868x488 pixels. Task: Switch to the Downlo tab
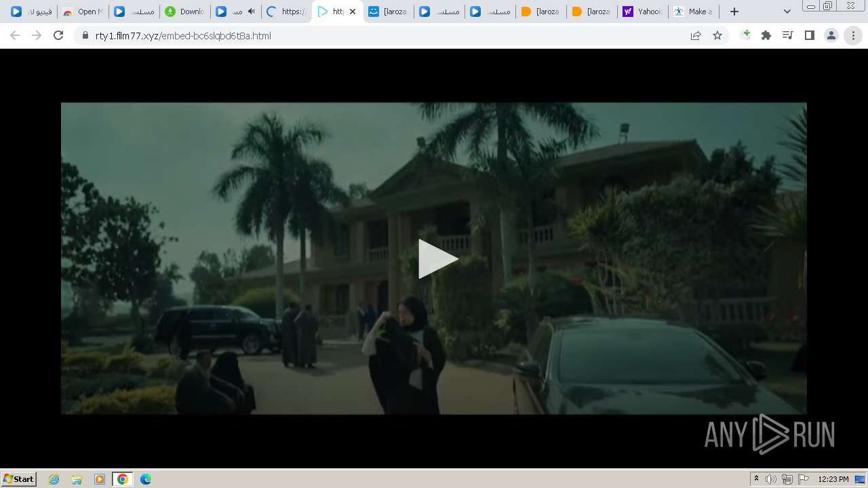tap(184, 12)
